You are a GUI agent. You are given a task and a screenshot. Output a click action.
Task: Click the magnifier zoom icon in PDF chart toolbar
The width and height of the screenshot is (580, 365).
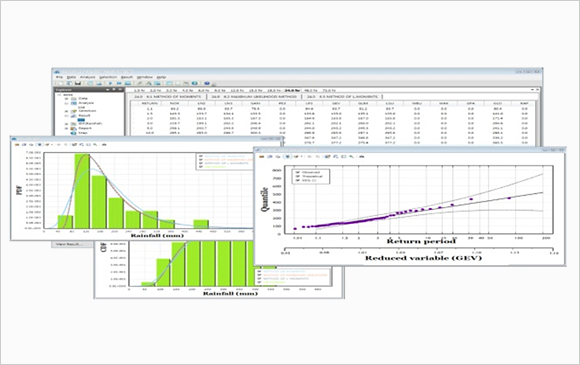pyautogui.click(x=95, y=145)
